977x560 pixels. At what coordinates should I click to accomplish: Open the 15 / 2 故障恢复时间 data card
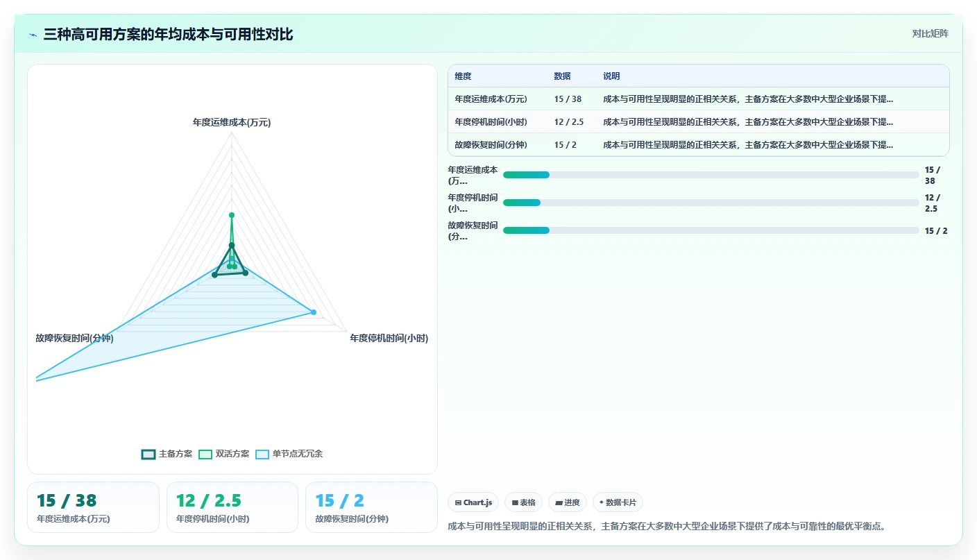click(371, 507)
